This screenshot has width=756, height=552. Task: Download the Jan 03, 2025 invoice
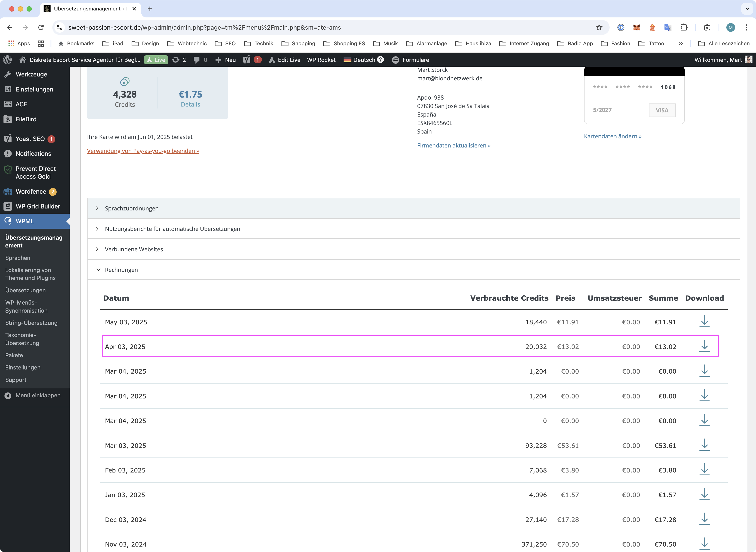click(x=704, y=494)
